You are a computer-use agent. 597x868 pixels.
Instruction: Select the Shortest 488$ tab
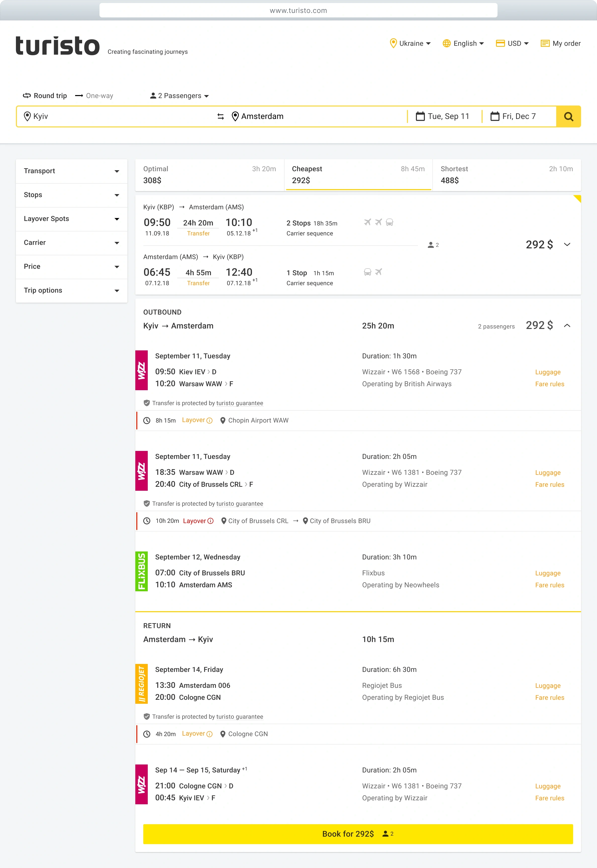click(x=506, y=175)
